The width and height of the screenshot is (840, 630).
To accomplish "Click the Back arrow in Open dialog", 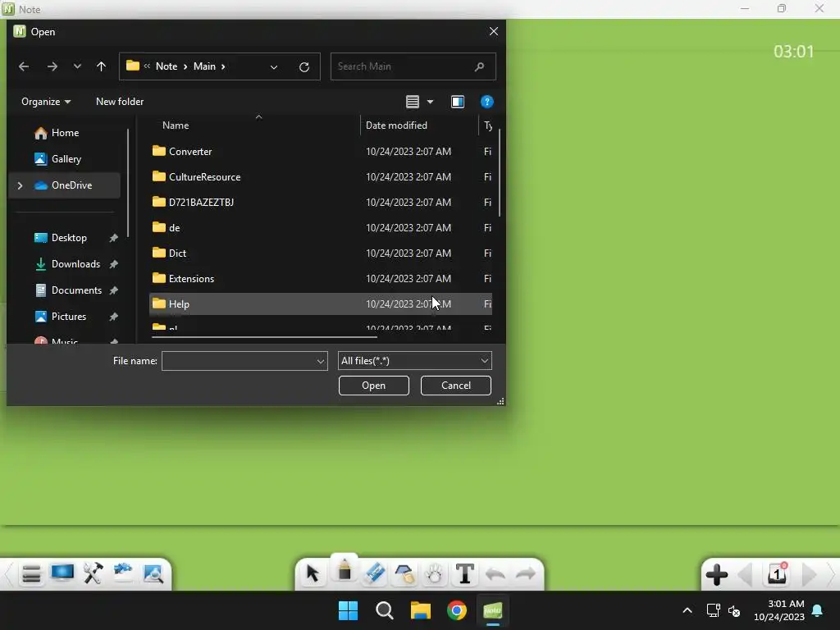I will 24,66.
